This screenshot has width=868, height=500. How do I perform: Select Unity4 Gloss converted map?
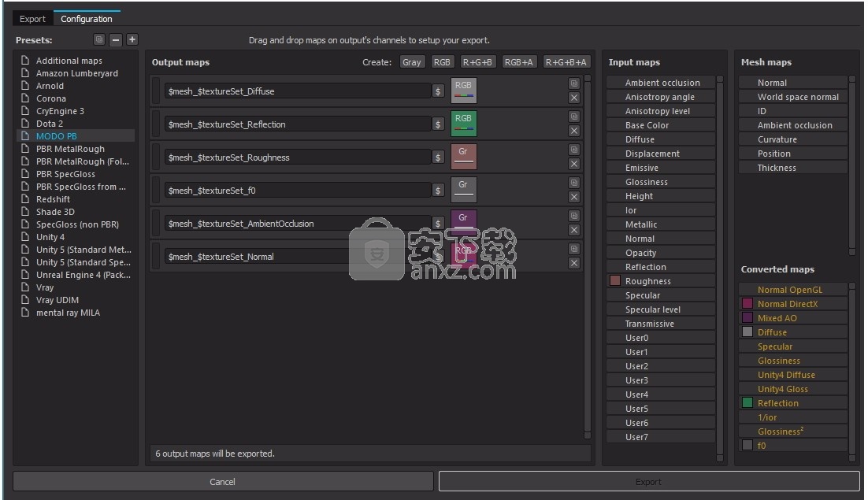click(793, 389)
